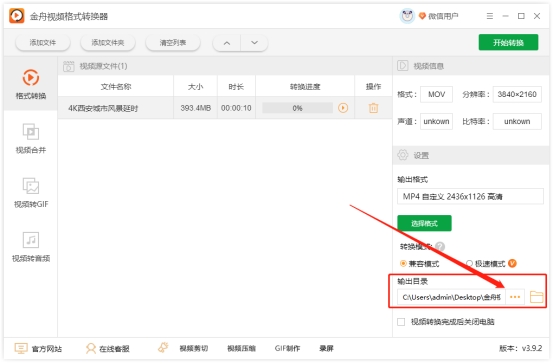Move file up with the up arrow button
Image resolution: width=553 pixels, height=364 pixels.
click(x=227, y=43)
